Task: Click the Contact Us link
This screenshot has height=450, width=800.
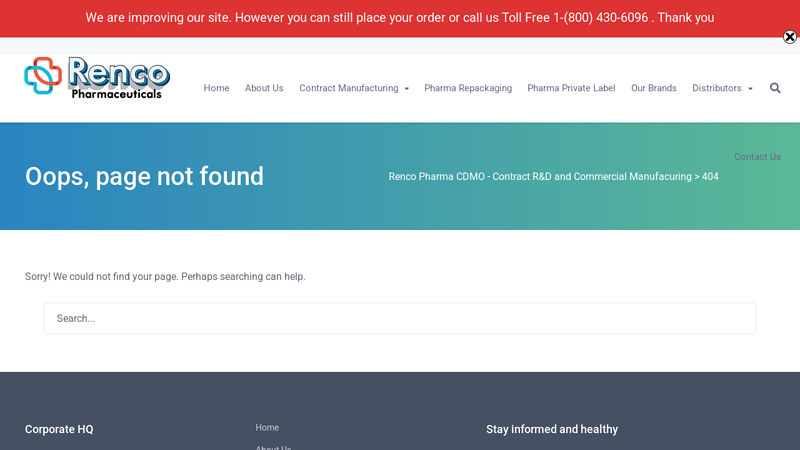Action: 757,157
